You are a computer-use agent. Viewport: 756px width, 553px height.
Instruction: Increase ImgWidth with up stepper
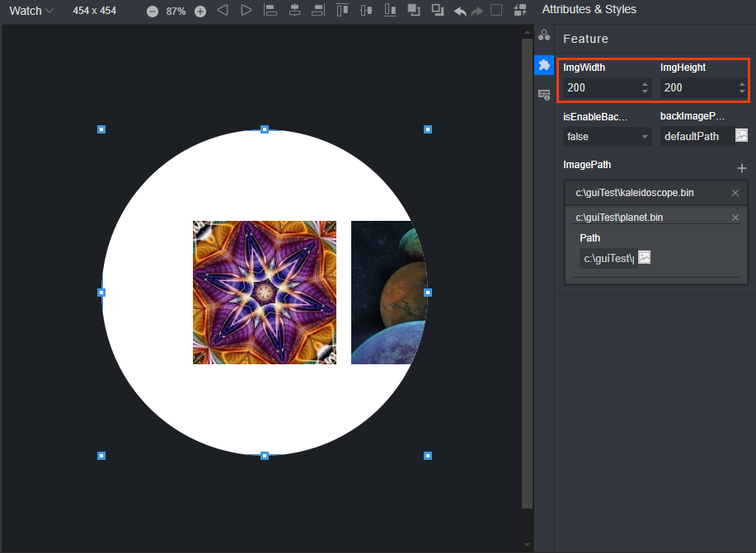pyautogui.click(x=645, y=83)
